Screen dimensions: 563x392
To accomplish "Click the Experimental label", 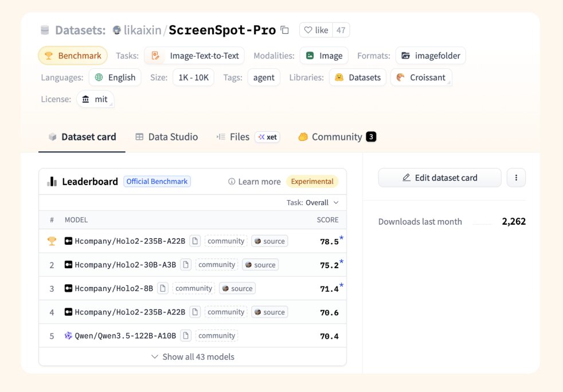I will click(312, 182).
